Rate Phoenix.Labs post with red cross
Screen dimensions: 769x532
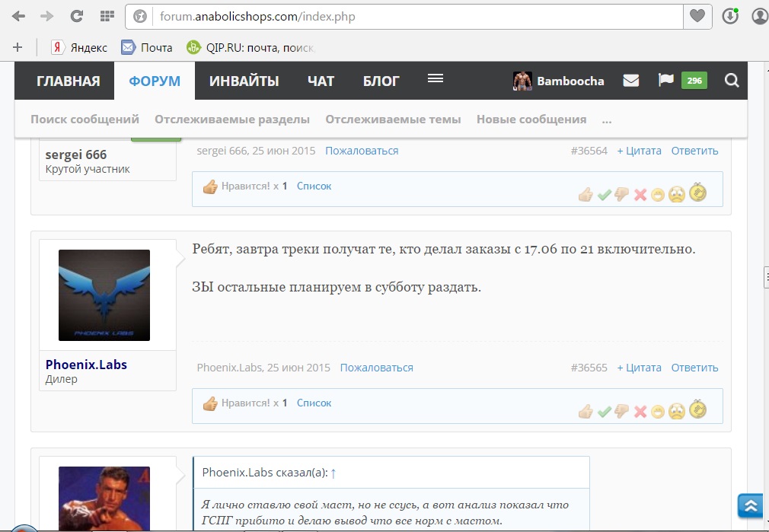[x=640, y=412]
